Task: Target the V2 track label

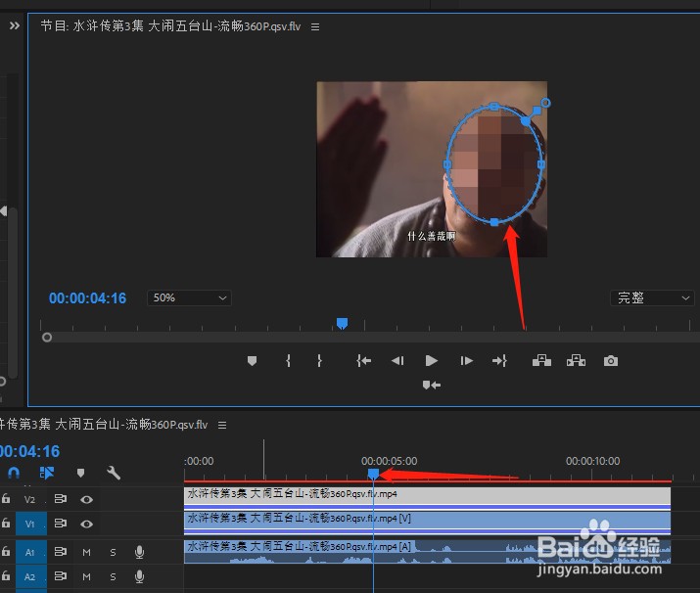Action: coord(30,499)
